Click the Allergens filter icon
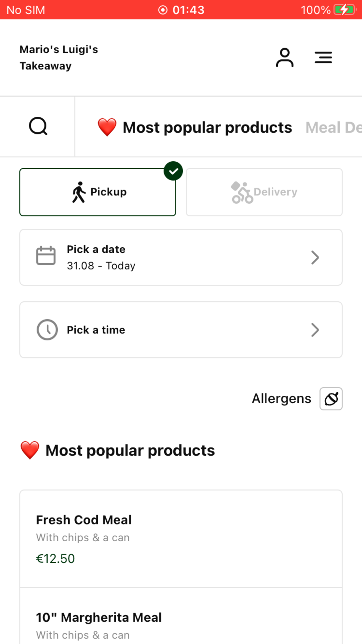The image size is (362, 644). point(331,399)
